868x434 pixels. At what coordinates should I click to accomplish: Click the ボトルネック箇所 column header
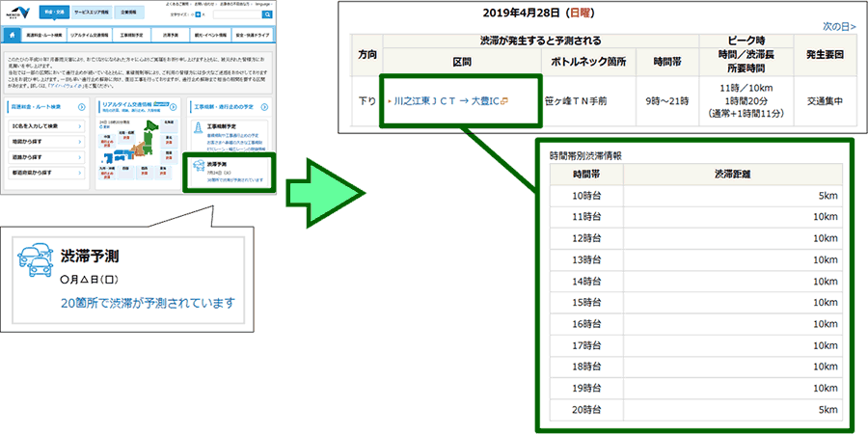pos(589,62)
